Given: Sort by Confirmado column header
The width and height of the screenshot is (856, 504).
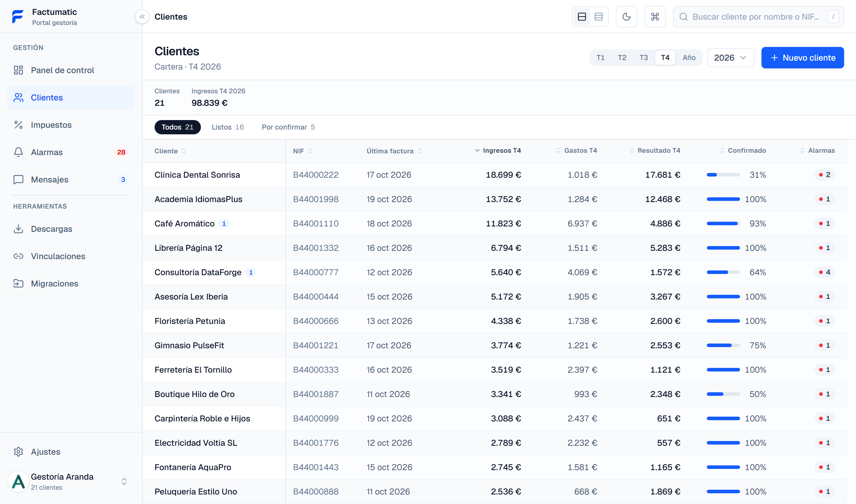Looking at the screenshot, I should pos(742,150).
